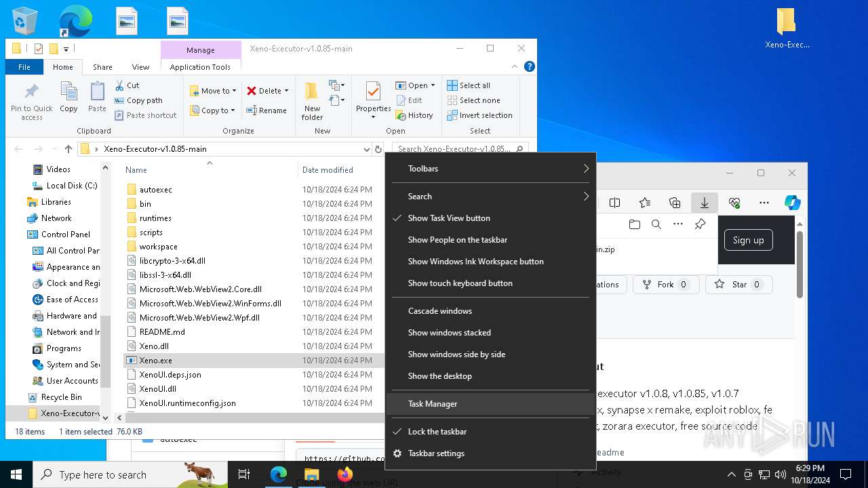The width and height of the screenshot is (868, 488).
Task: Select Cascade windows menu entry
Action: point(491,311)
